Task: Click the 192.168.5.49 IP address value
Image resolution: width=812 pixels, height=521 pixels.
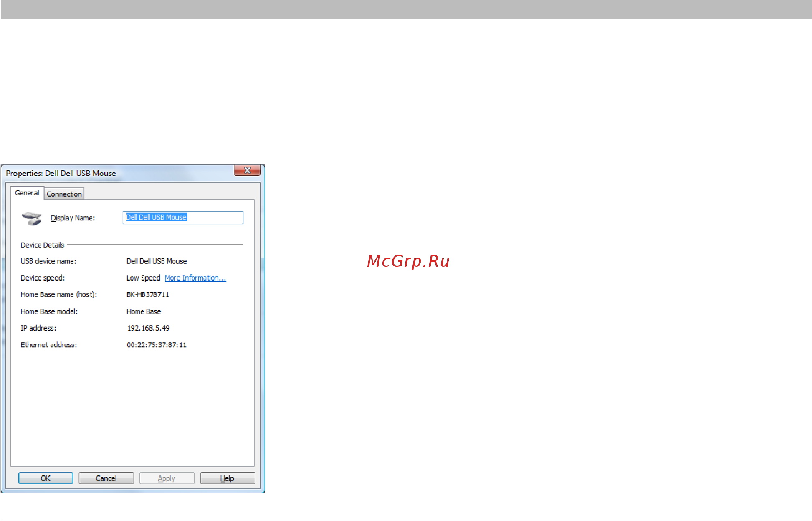Action: 148,328
